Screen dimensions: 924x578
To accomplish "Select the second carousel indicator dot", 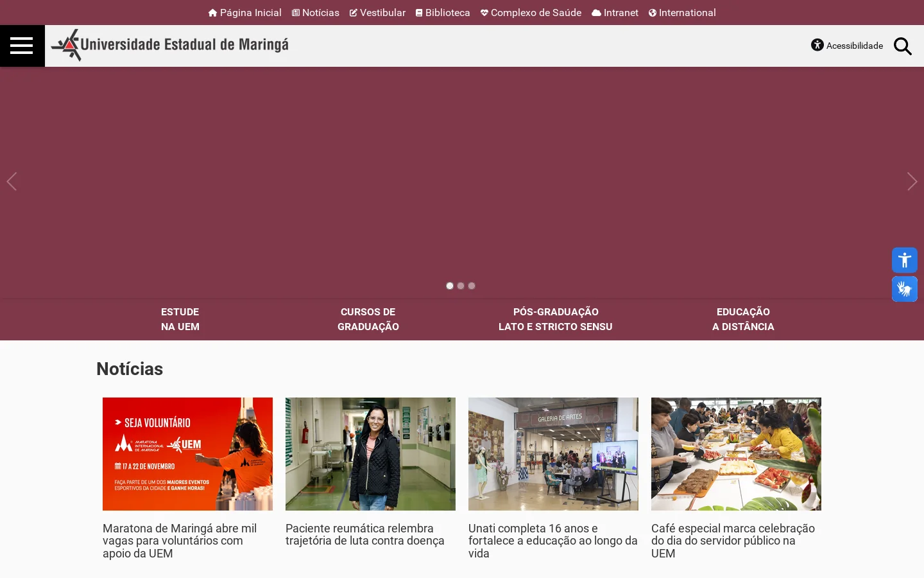I will click(461, 286).
